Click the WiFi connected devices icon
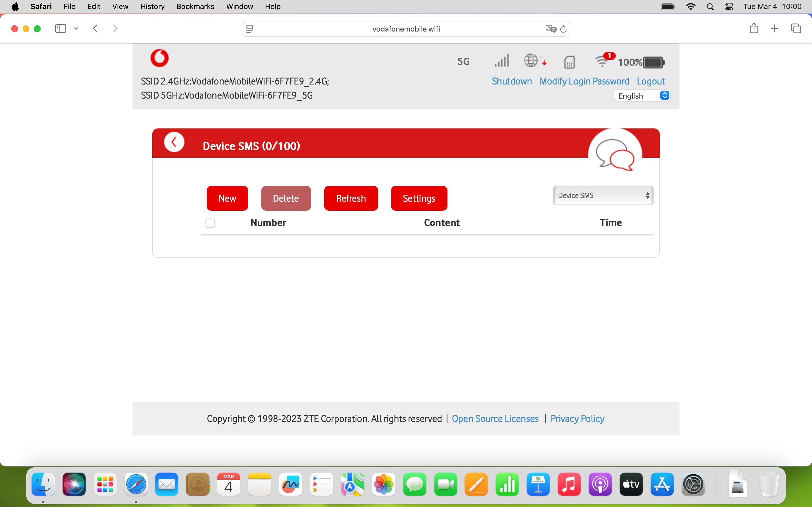The height and width of the screenshot is (507, 812). (x=602, y=61)
